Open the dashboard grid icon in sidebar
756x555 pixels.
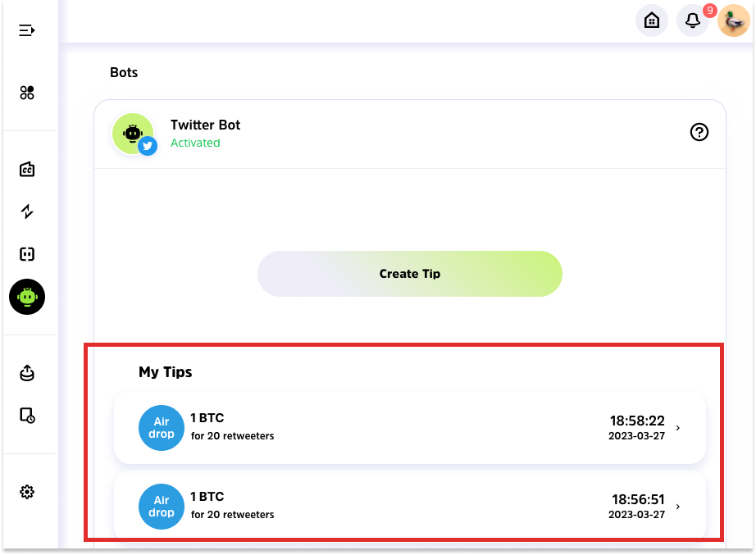[x=27, y=93]
